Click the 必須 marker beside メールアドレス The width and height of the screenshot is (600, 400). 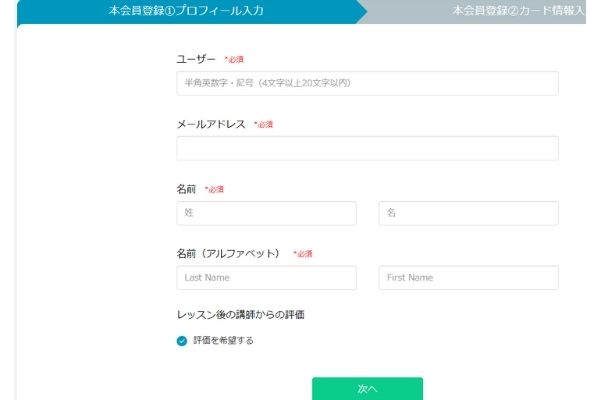coord(263,125)
